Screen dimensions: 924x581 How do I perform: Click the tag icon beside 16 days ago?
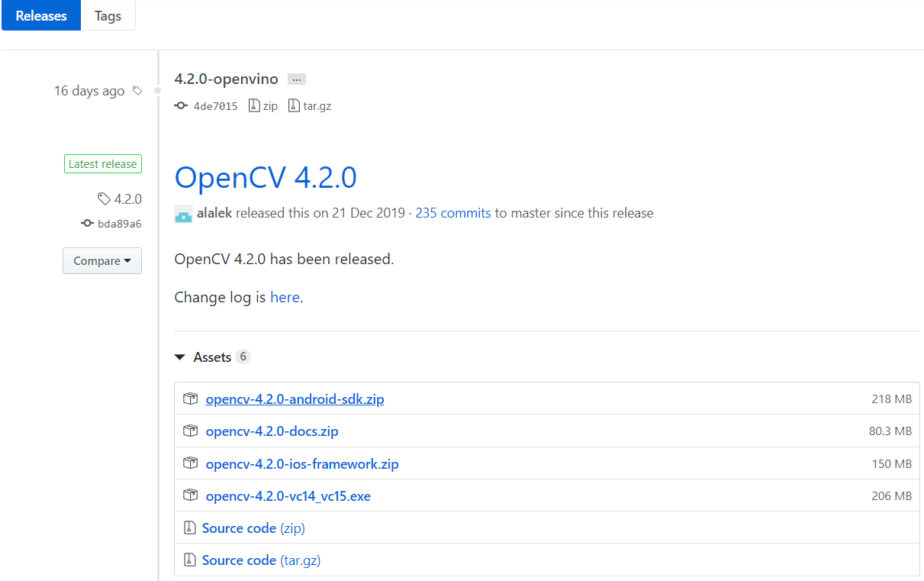point(137,91)
